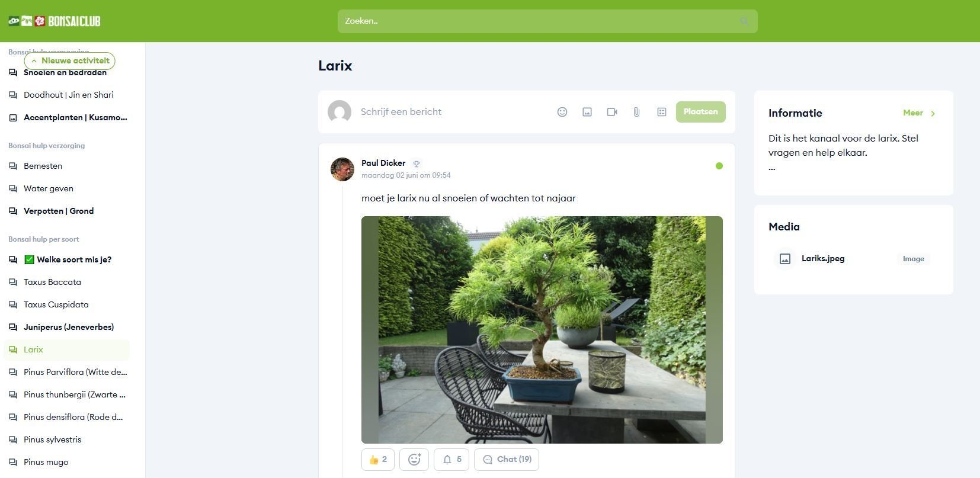This screenshot has width=980, height=478.
Task: Click the search magnifier icon
Action: (744, 21)
